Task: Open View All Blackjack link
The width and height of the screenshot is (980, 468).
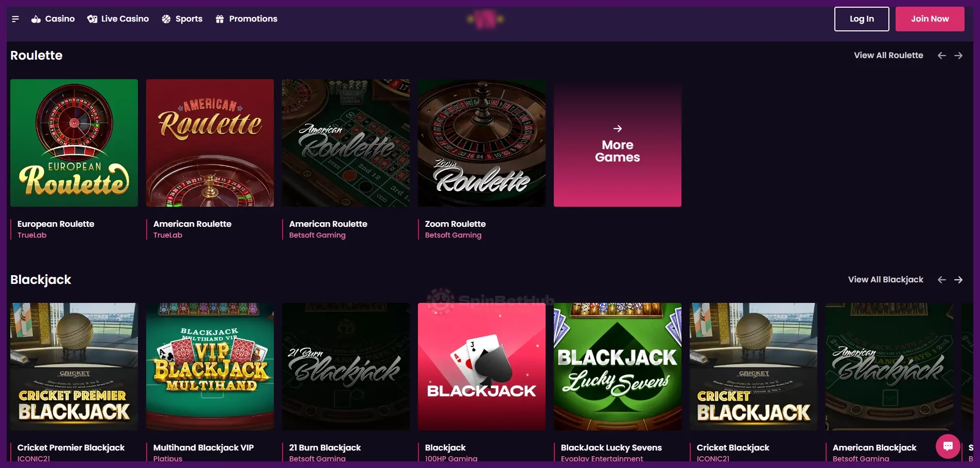Action: (886, 279)
